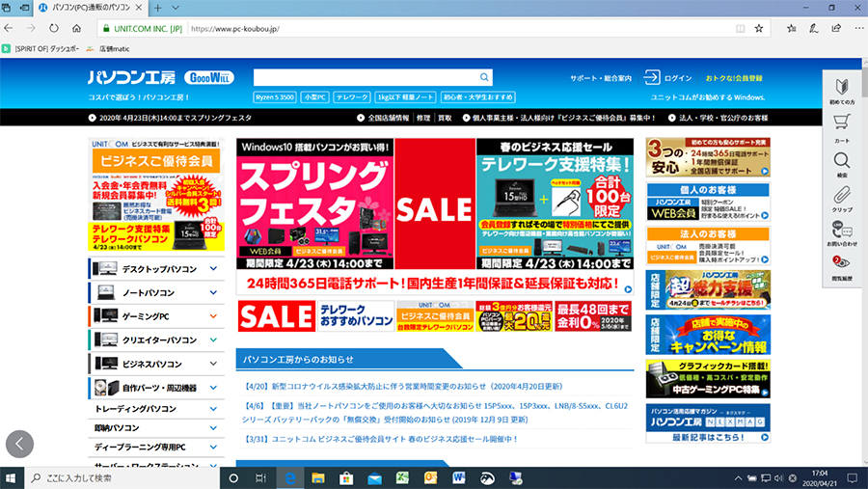This screenshot has height=489, width=868.
Task: Click the search magnifier icon in site header
Action: pos(484,77)
